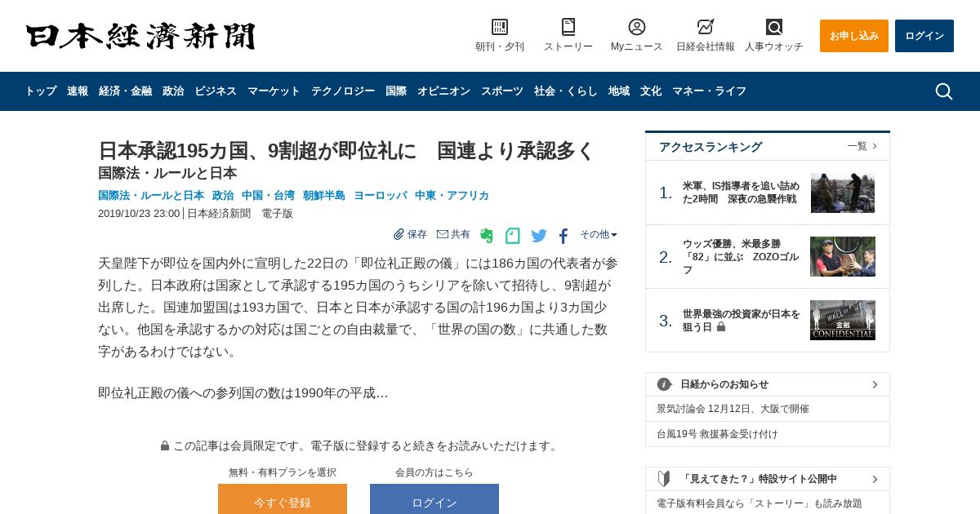Click the blue ログイン button below the article
The height and width of the screenshot is (514, 980).
[x=434, y=498]
